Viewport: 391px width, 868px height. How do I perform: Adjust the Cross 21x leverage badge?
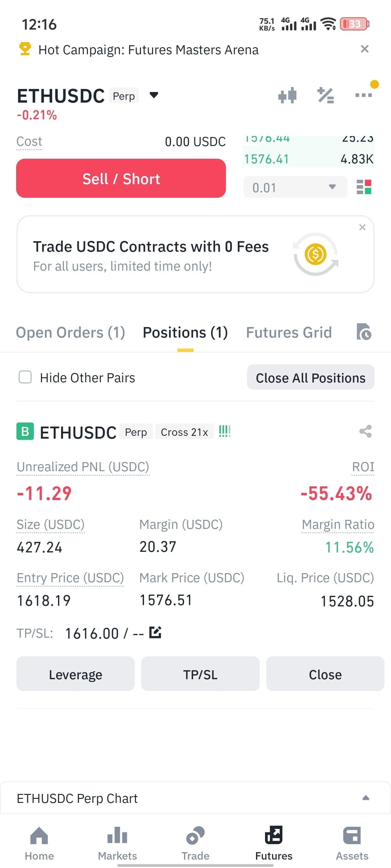(184, 432)
